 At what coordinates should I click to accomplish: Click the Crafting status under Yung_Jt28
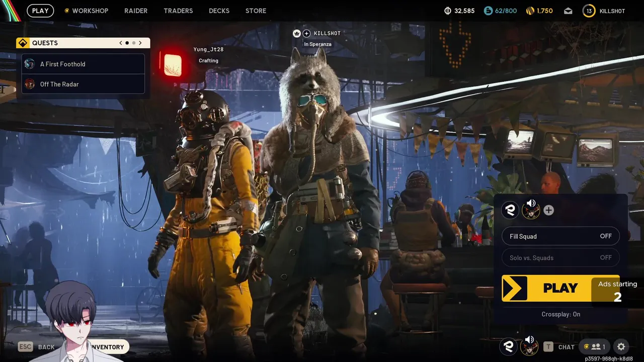(208, 60)
